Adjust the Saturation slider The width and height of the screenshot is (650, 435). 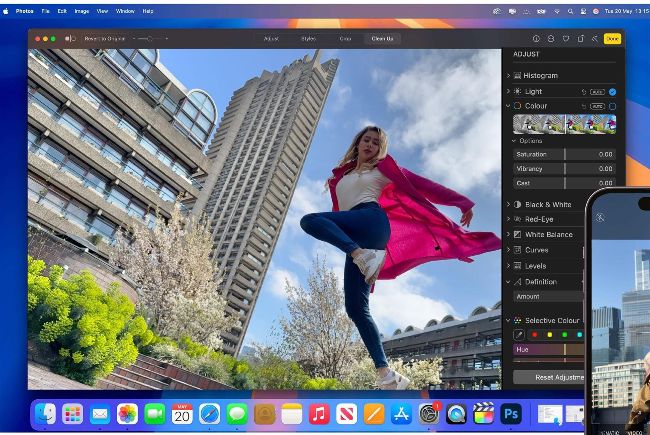pyautogui.click(x=564, y=154)
